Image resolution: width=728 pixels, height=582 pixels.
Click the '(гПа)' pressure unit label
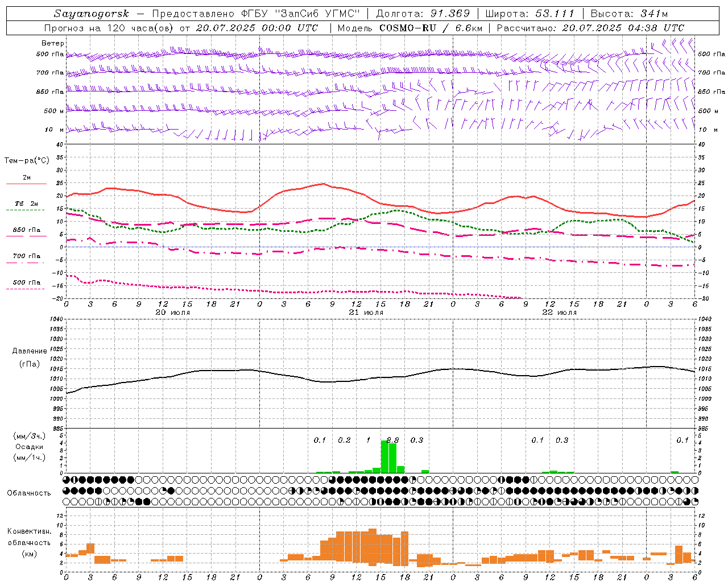click(x=30, y=364)
